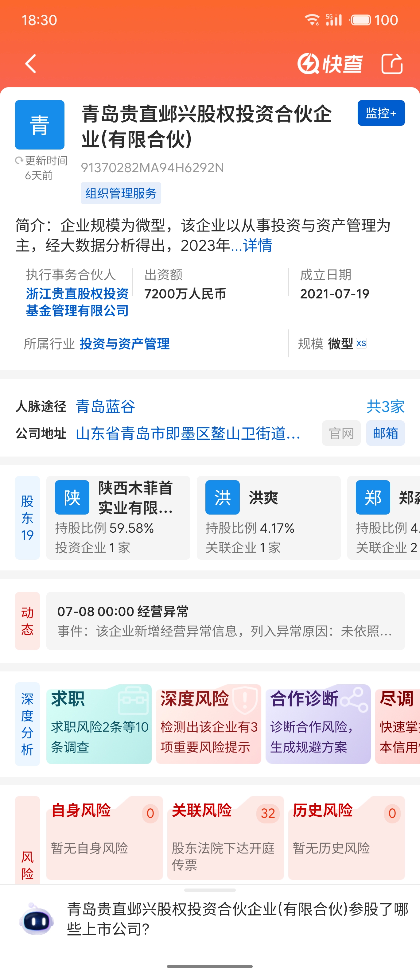This screenshot has width=420, height=980.
Task: Open 投资与资产管理 industry link
Action: tap(124, 344)
